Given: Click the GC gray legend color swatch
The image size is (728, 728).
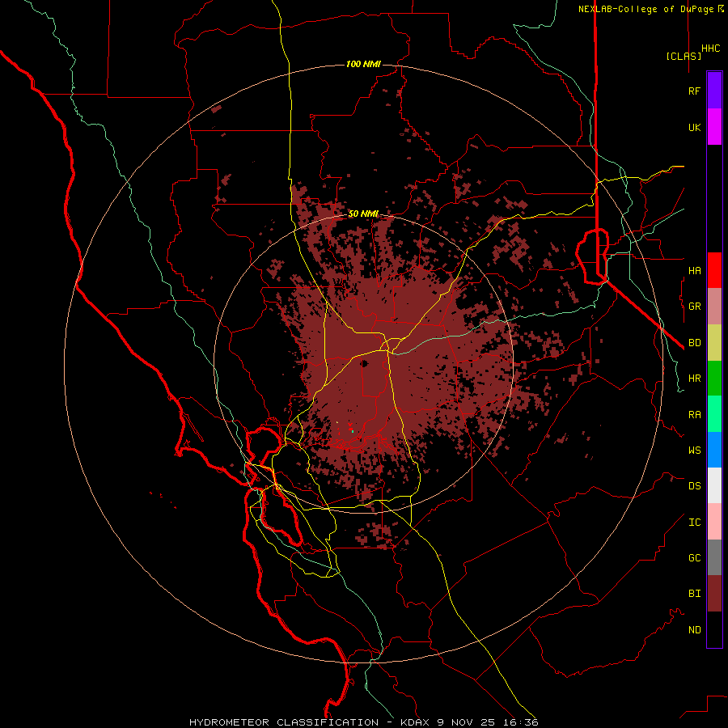Looking at the screenshot, I should 714,557.
